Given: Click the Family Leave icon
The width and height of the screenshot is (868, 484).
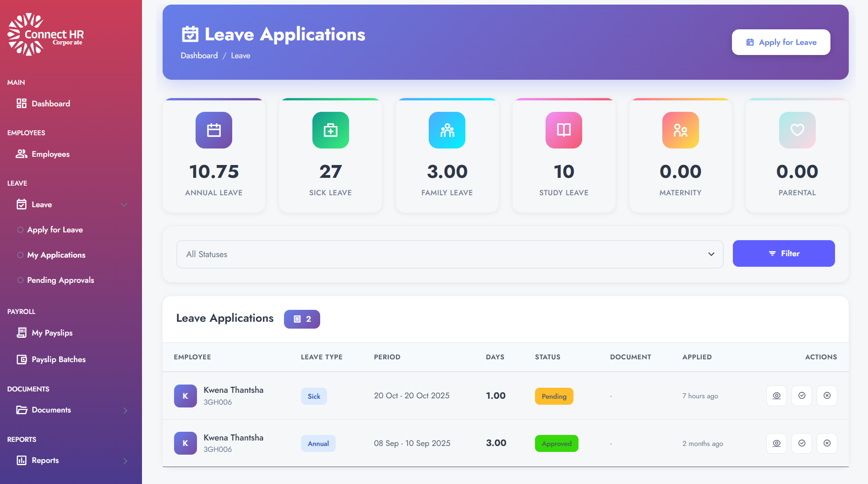Looking at the screenshot, I should click(447, 130).
